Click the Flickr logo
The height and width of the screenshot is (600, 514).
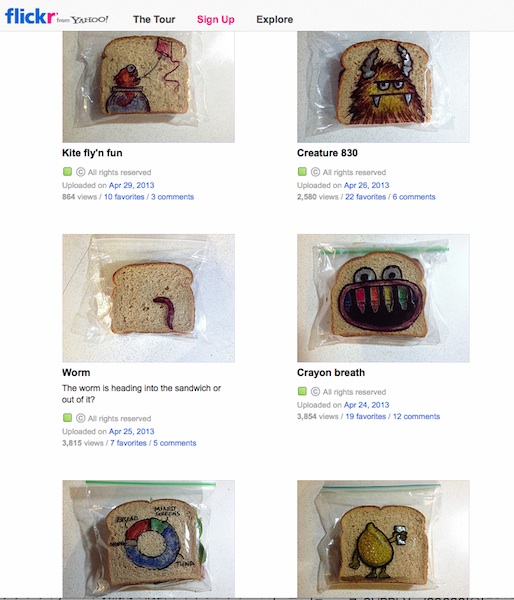tap(57, 17)
